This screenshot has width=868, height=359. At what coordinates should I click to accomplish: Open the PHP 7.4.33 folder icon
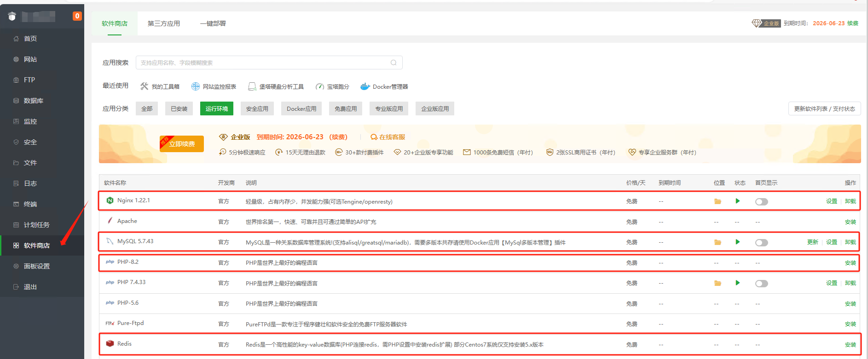(x=718, y=283)
